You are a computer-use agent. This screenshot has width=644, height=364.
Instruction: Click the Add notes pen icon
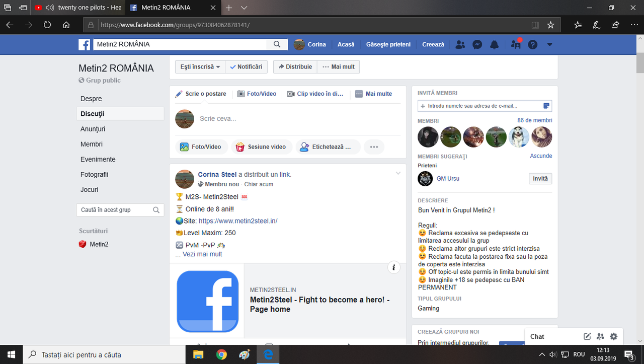point(596,24)
